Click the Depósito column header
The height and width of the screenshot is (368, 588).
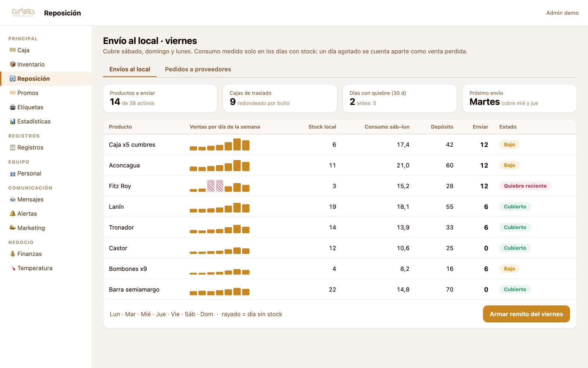point(442,127)
